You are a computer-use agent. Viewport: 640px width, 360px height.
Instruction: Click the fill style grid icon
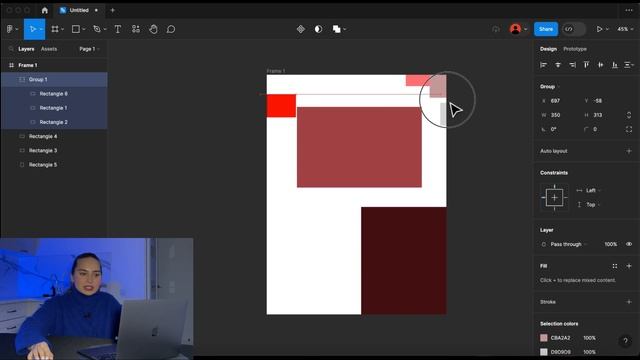tap(615, 266)
